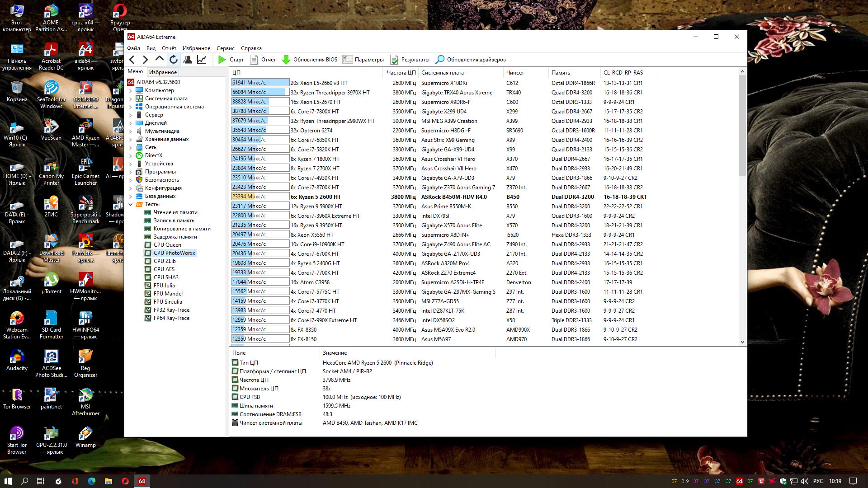Open the user profile toolbar icon
Viewport: 868px width, 488px height.
188,60
